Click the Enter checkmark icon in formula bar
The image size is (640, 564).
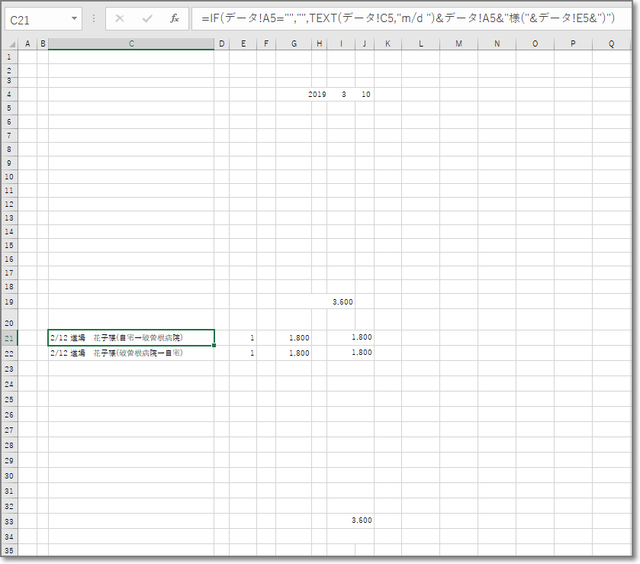[146, 19]
